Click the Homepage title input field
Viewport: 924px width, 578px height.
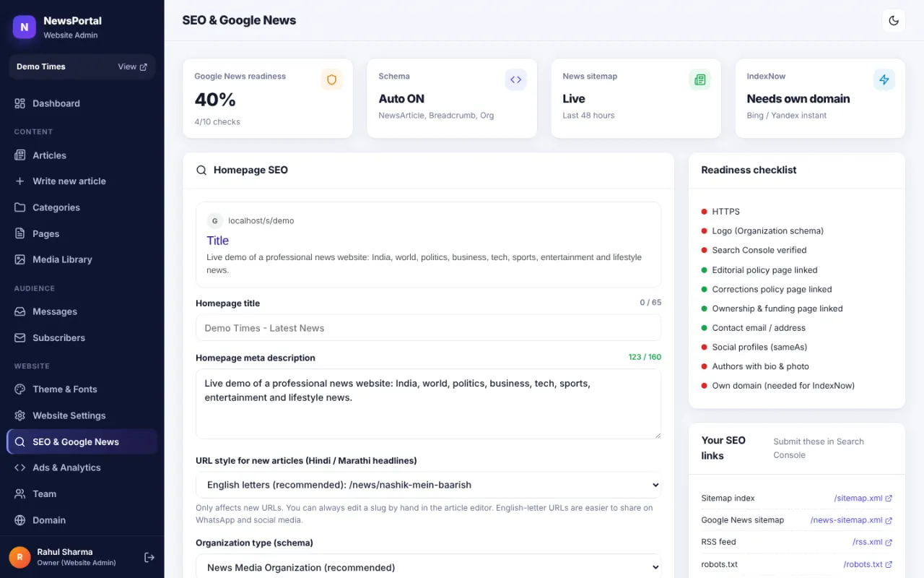pyautogui.click(x=428, y=327)
